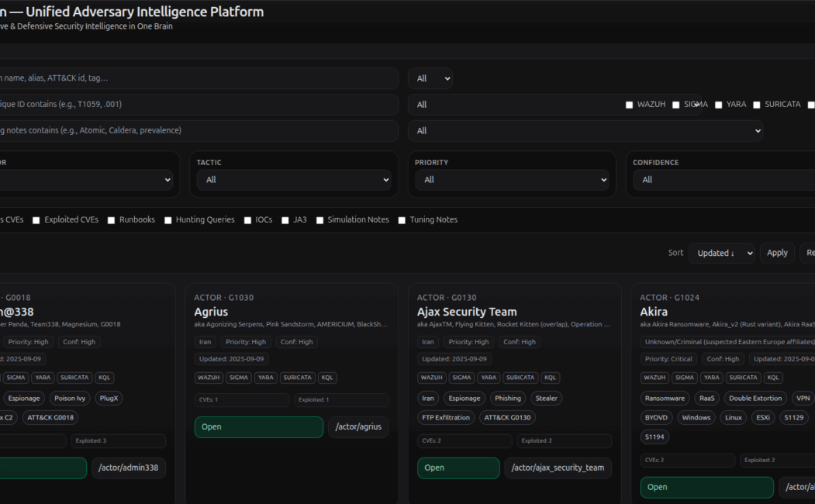Click the Akira card title
The height and width of the screenshot is (504, 815).
pos(654,312)
